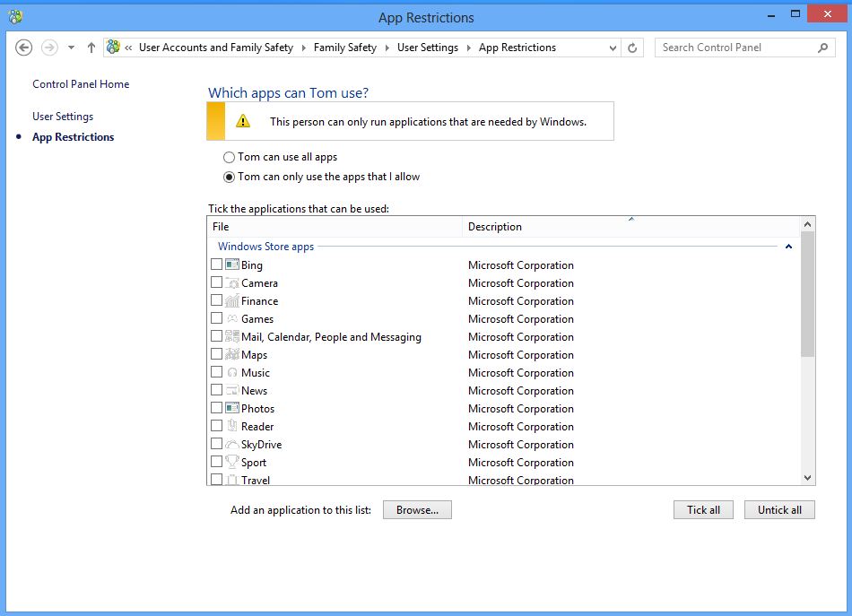Sort list by Description column header
This screenshot has width=852, height=616.
pos(630,227)
